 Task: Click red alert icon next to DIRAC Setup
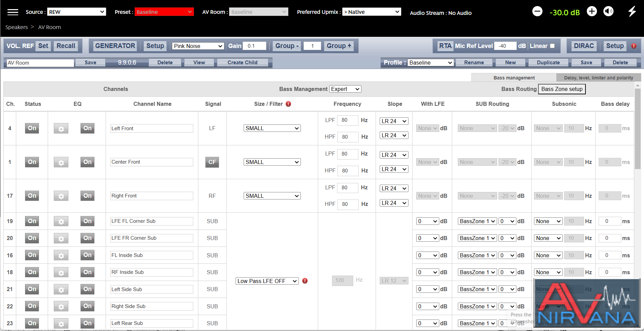click(x=634, y=46)
